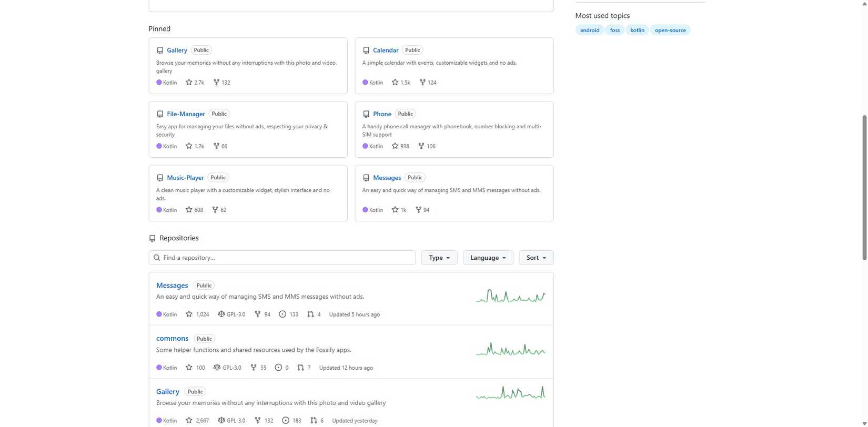868x427 pixels.
Task: Open the File-Manager pinned repository
Action: (x=186, y=114)
